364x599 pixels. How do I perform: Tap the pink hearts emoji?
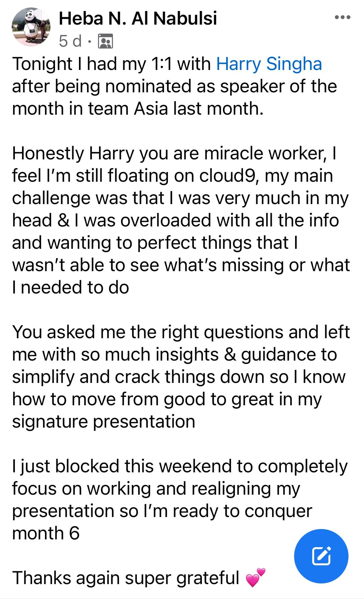pyautogui.click(x=256, y=578)
